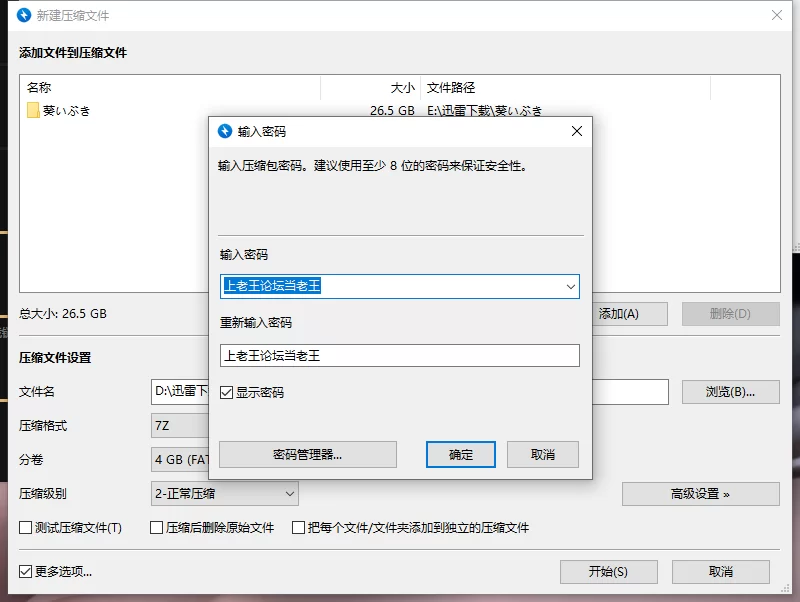Close the 输入密码 dialog
800x602 pixels.
[577, 131]
